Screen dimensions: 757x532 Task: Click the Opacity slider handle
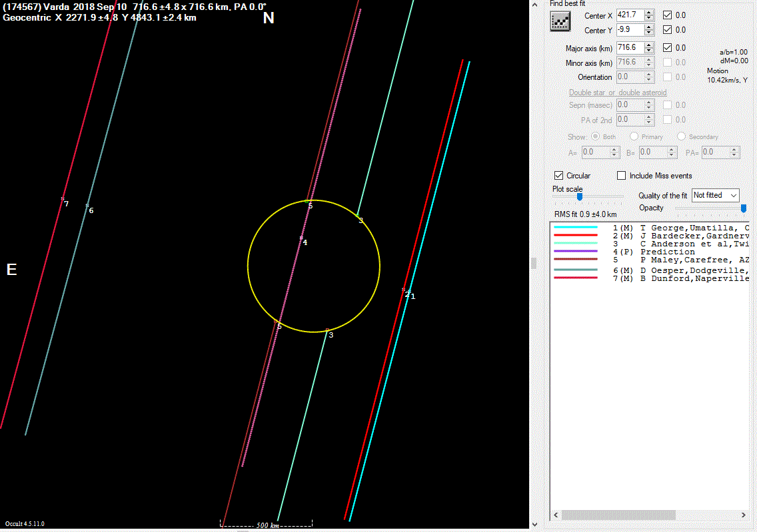[744, 208]
